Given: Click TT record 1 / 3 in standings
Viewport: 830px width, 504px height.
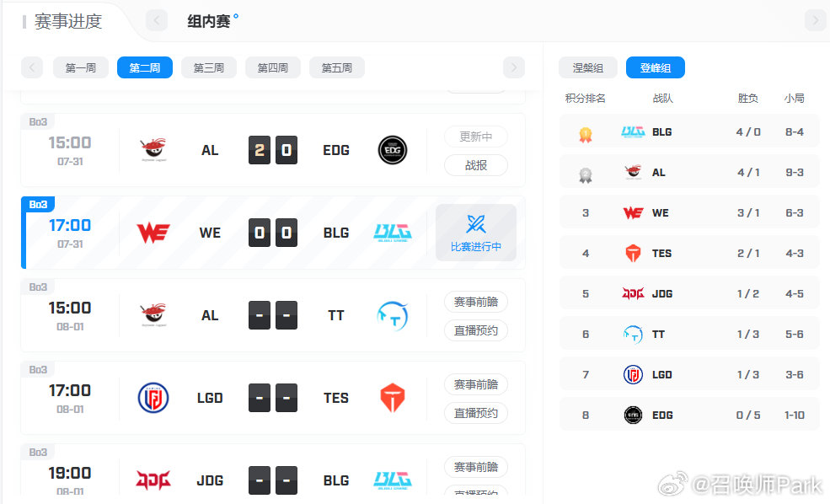Looking at the screenshot, I should coord(748,334).
